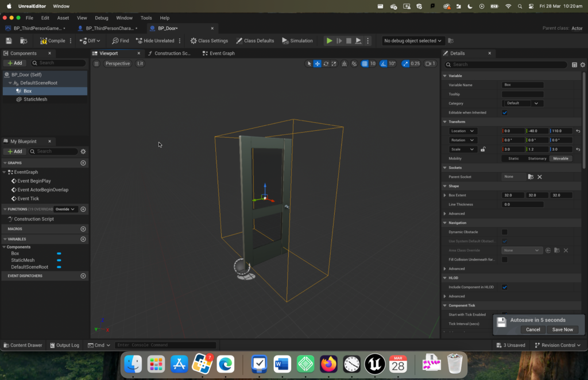Open the debug object selector dropdown

(413, 41)
